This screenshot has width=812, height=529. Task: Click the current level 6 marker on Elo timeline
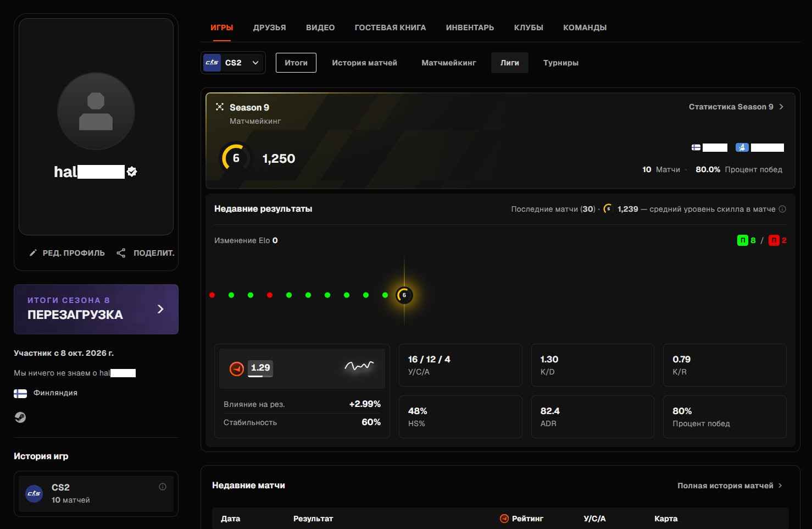click(x=404, y=295)
